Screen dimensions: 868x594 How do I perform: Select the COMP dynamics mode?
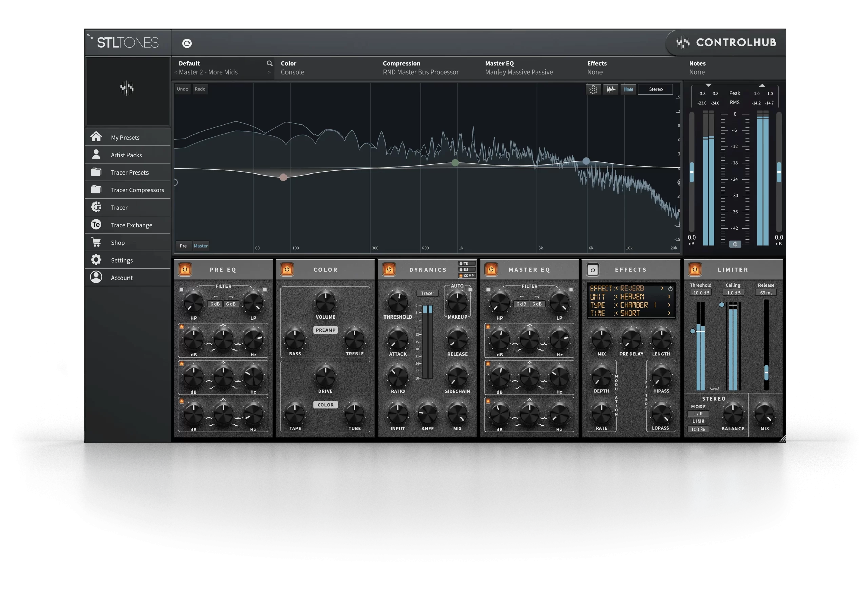467,276
